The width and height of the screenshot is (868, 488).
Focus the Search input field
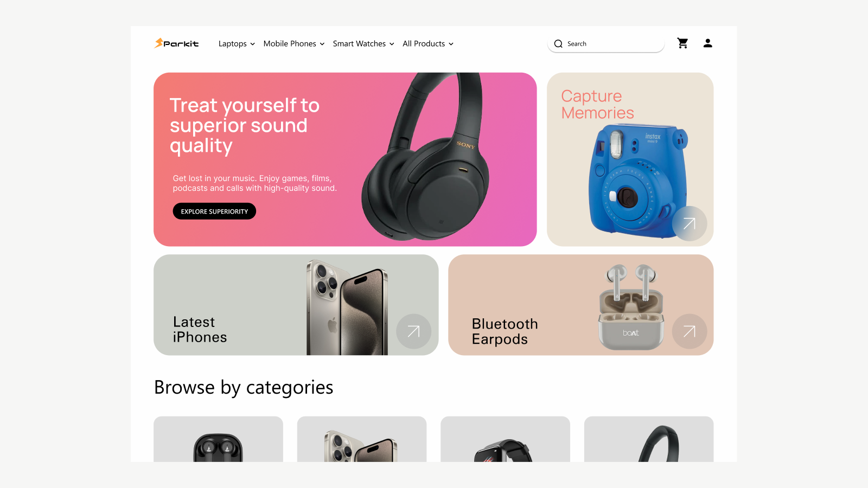click(606, 44)
